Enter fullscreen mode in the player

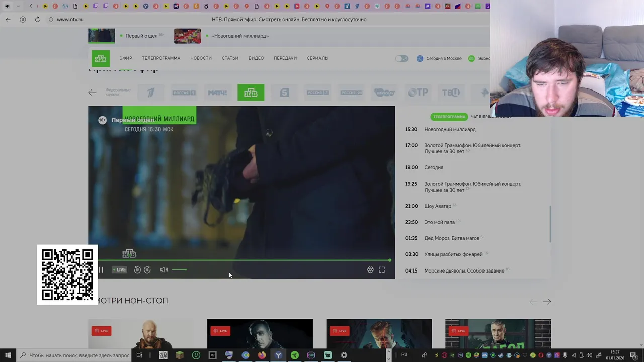(x=382, y=270)
